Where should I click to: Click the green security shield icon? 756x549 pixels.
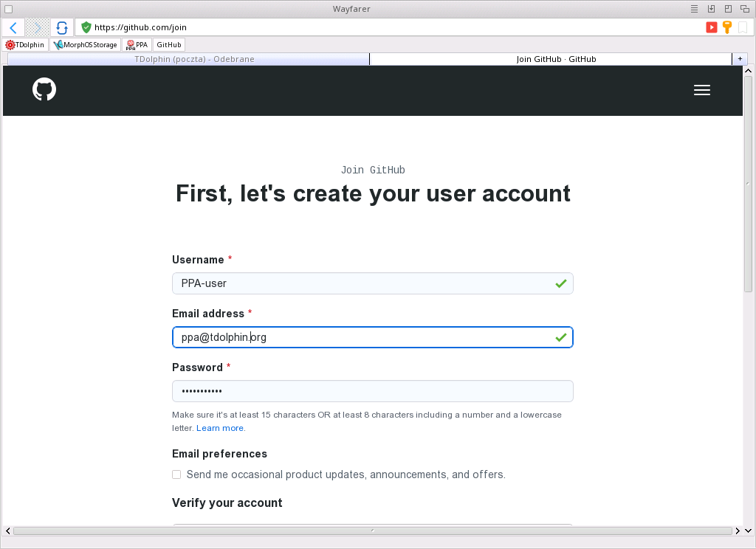tap(86, 27)
